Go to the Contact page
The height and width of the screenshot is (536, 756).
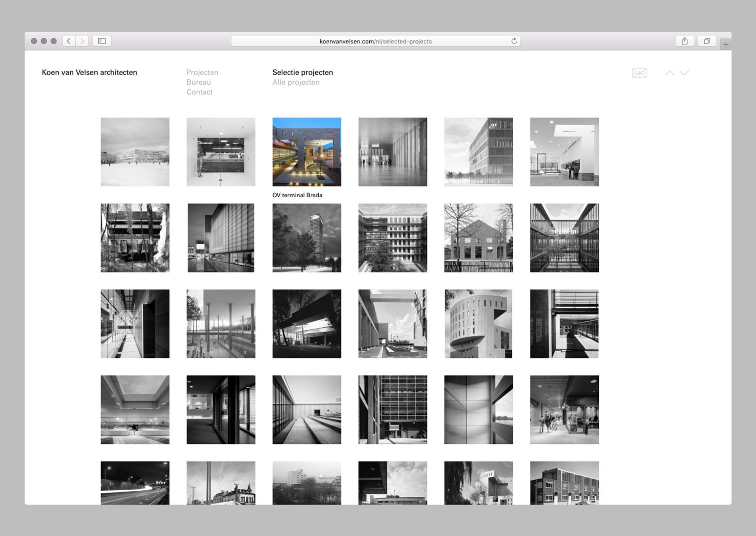point(199,92)
